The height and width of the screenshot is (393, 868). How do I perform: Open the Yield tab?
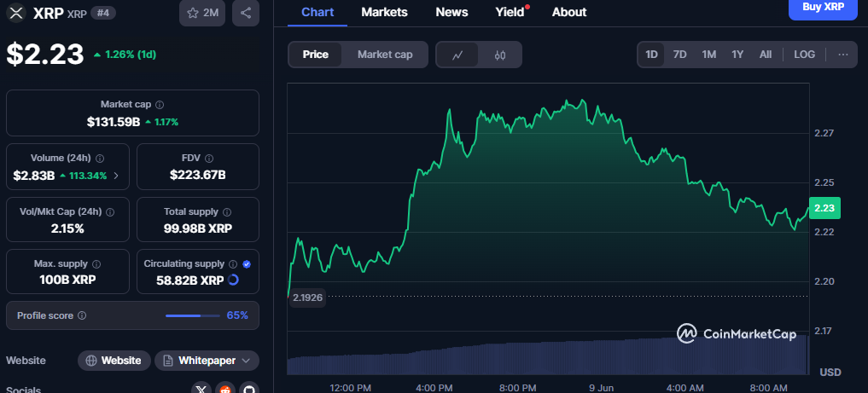click(x=510, y=12)
